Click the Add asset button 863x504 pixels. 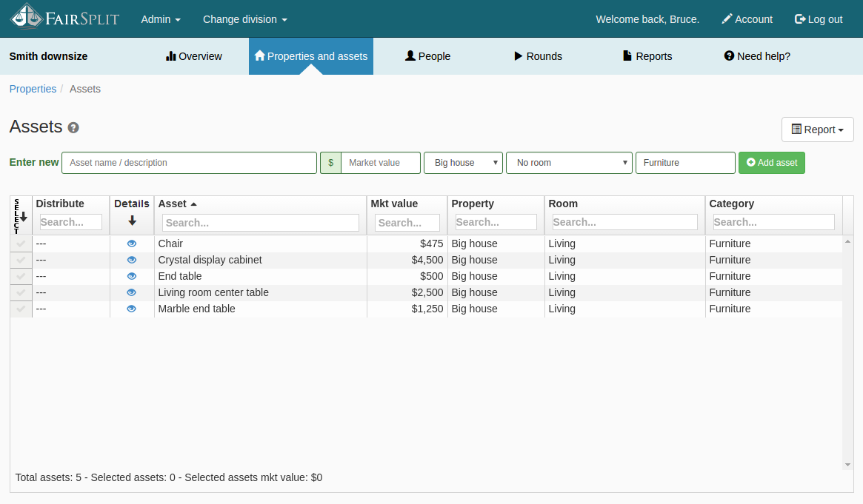click(771, 163)
